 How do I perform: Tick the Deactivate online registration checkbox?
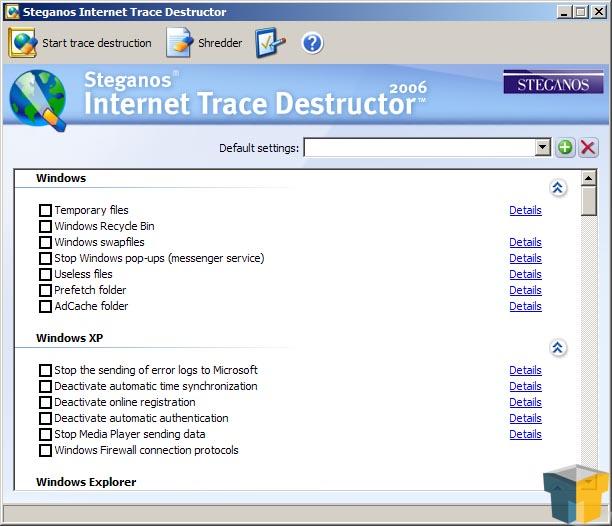pos(45,402)
